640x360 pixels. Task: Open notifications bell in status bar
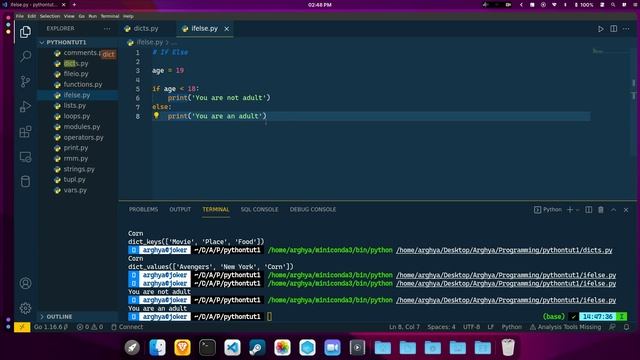pyautogui.click(x=627, y=327)
